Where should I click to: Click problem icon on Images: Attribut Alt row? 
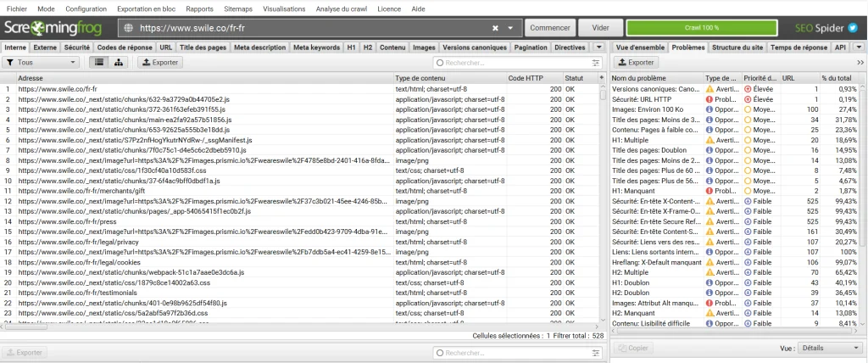(x=709, y=303)
